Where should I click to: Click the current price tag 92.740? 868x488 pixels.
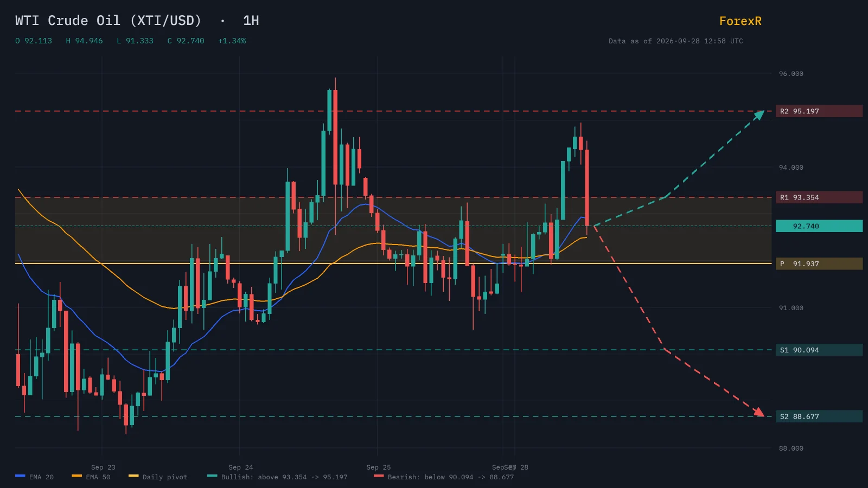[819, 226]
